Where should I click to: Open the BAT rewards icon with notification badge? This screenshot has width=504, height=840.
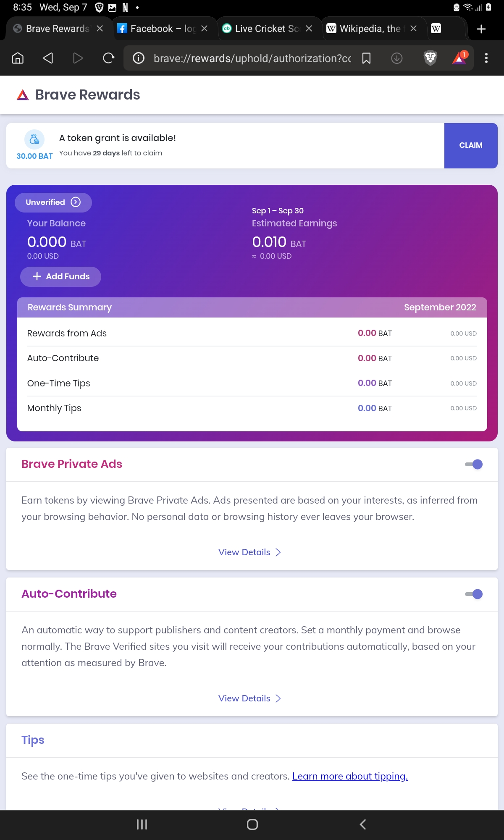[x=459, y=58]
